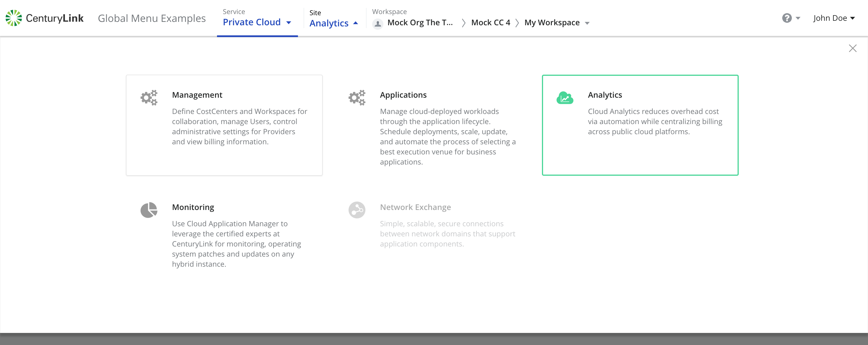Collapse the Analytics site dropdown
This screenshot has width=868, height=345.
[x=334, y=23]
